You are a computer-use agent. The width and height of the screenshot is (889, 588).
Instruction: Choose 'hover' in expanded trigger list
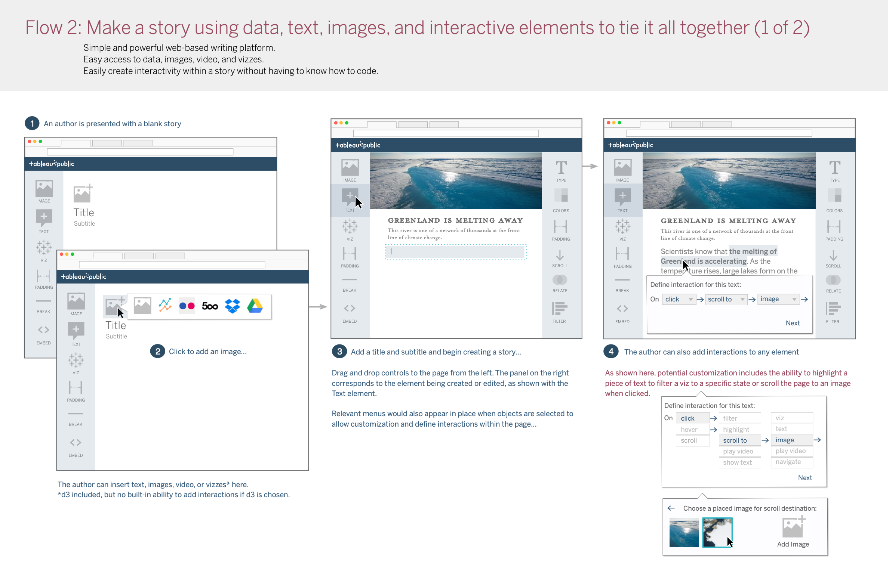point(693,430)
